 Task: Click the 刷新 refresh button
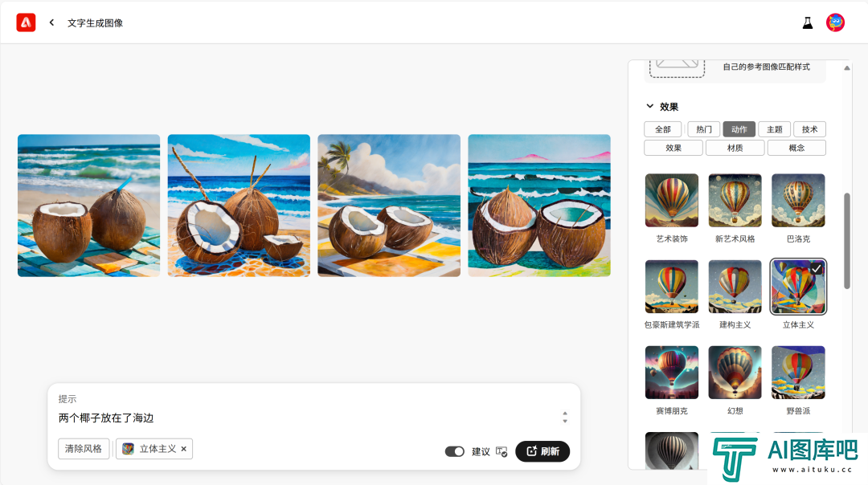542,451
